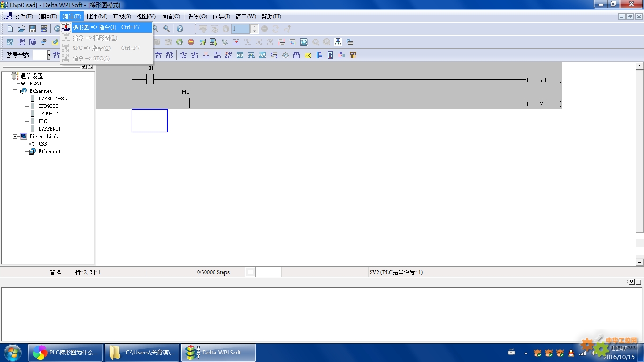Click the SV2 (PLC站号设置: 1) status text
The width and height of the screenshot is (644, 362).
click(x=396, y=272)
